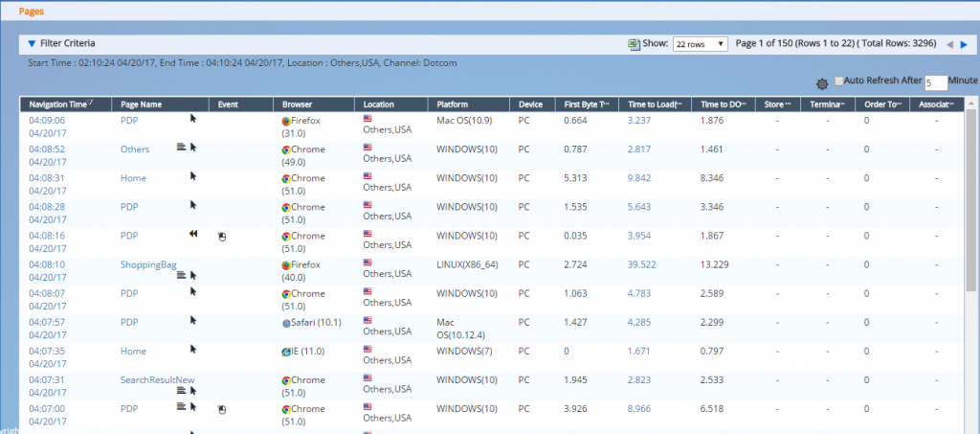Click the list icon in the SearchResultNew row
Viewport: 980px width, 434px height.
click(x=181, y=390)
